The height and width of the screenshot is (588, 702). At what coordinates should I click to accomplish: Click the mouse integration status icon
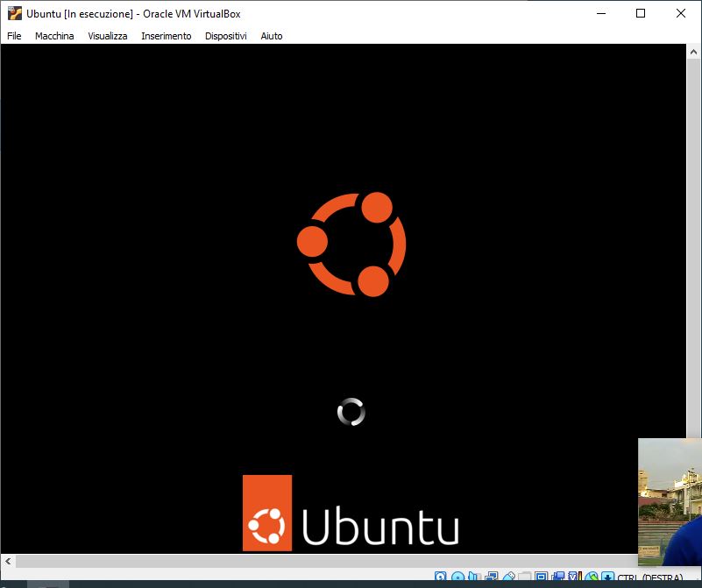pos(591,577)
